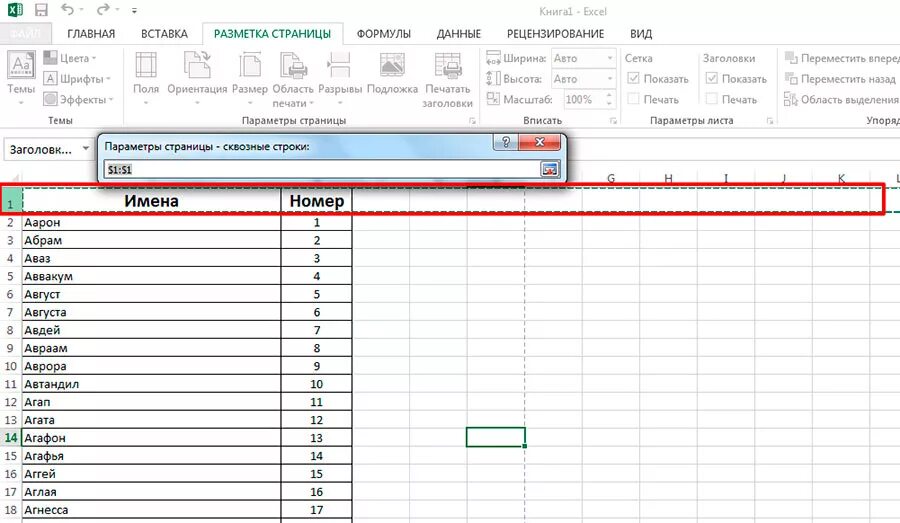This screenshot has height=523, width=900.
Task: Toggle the Сетка Показать checkbox
Action: [633, 78]
